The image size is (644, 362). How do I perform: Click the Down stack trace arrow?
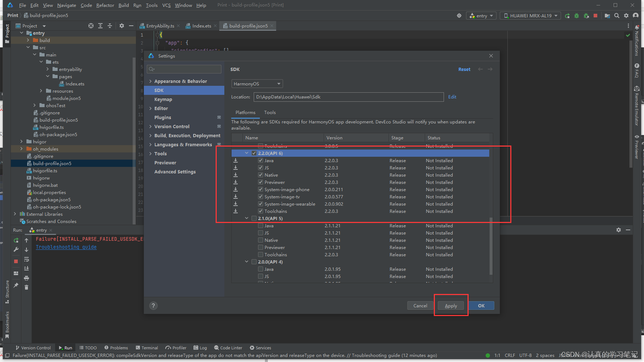click(x=26, y=250)
